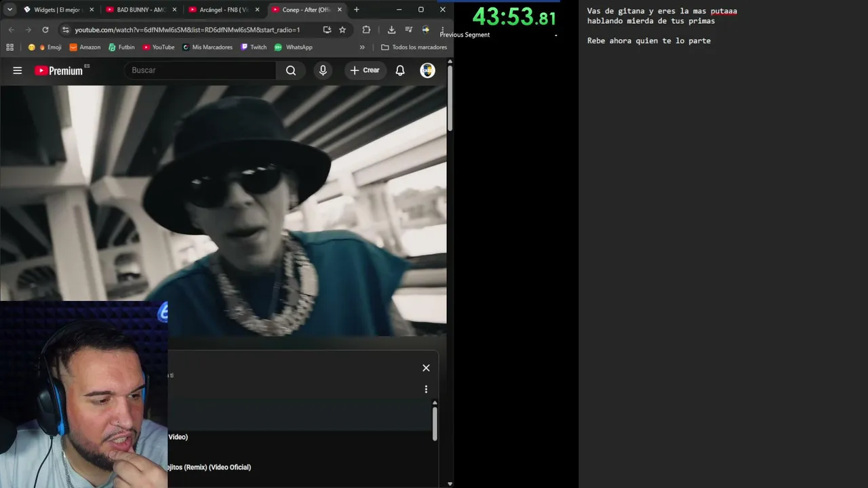Switch to the Arcángel - FN8 tab
Screen dimensions: 868x488
[x=223, y=9]
